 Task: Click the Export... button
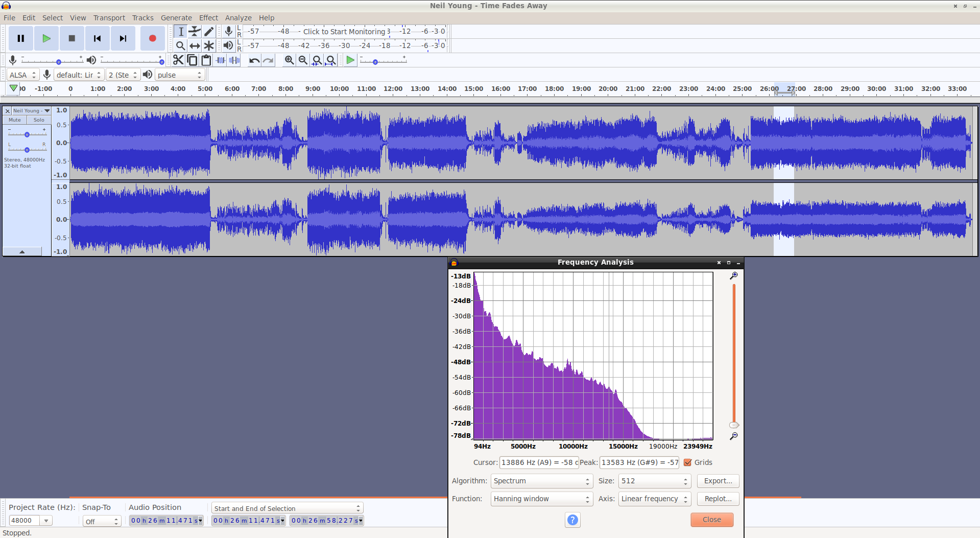(718, 481)
